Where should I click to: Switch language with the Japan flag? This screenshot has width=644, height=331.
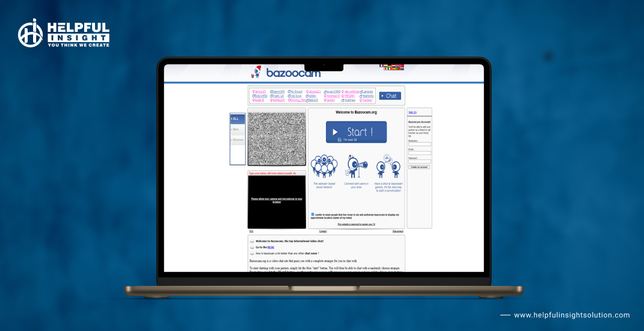(385, 69)
